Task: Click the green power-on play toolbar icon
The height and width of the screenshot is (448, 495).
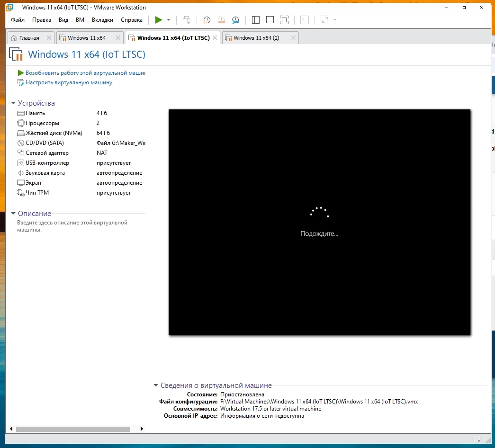Action: (x=159, y=20)
